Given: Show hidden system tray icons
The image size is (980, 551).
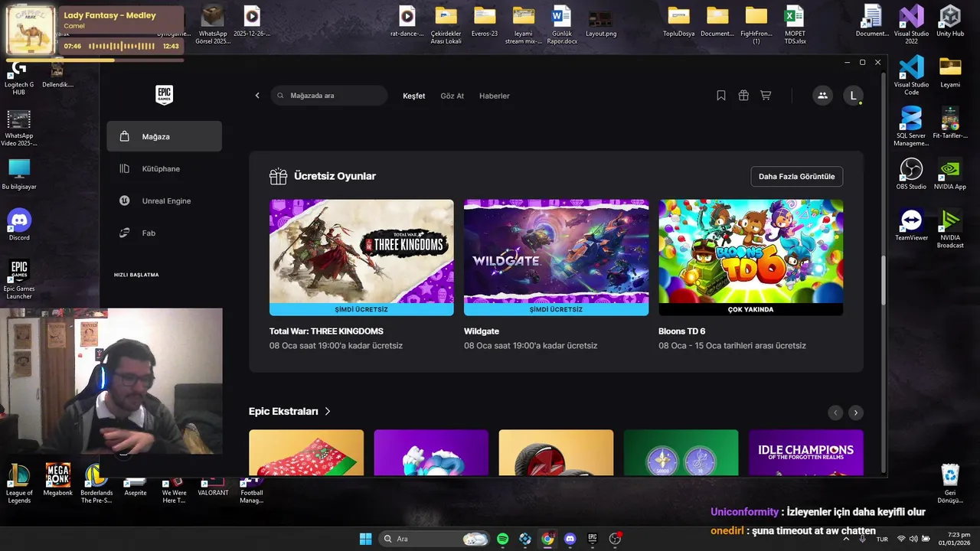Looking at the screenshot, I should click(846, 539).
